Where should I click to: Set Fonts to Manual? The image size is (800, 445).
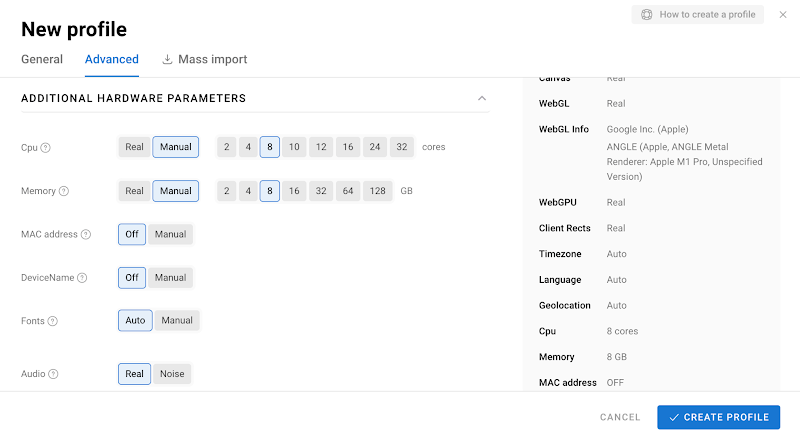coord(177,320)
